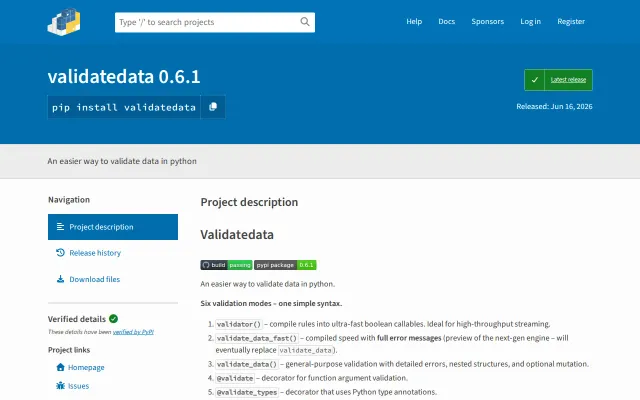
Task: Open the Docs link in header
Action: tap(447, 21)
